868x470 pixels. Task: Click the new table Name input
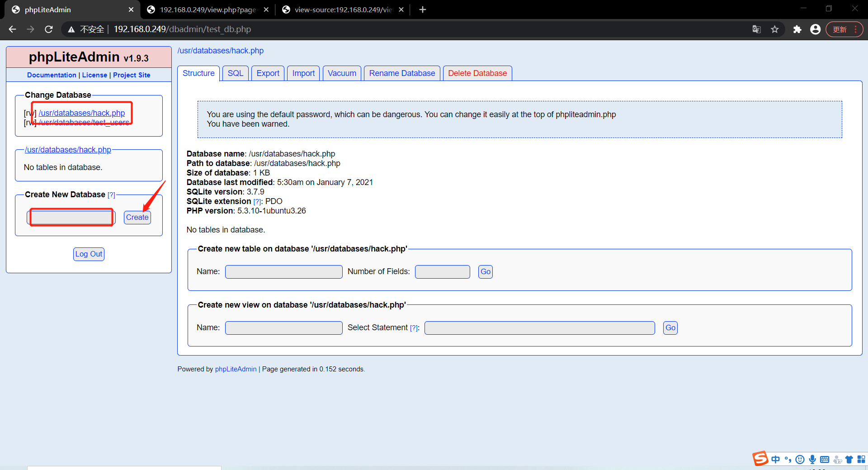(284, 272)
